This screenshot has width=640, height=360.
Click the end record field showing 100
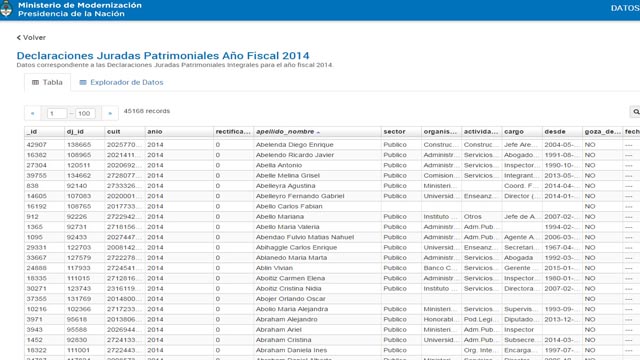tap(85, 113)
